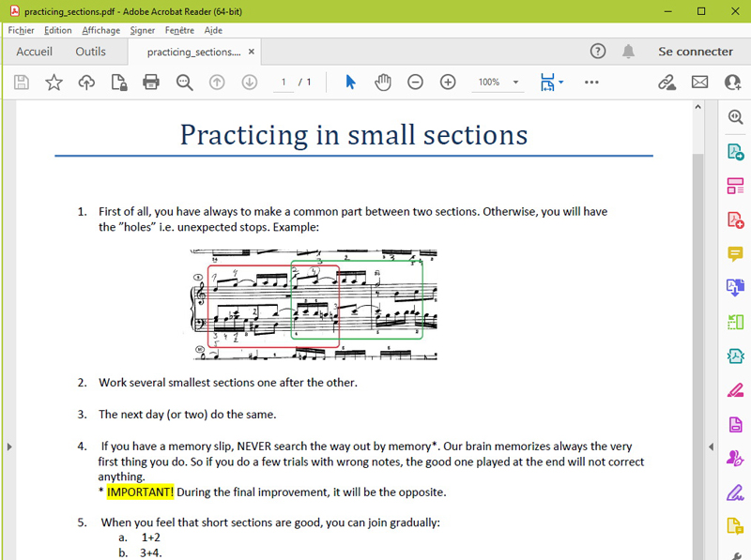
Task: Upload file to cloud icon
Action: coord(86,83)
